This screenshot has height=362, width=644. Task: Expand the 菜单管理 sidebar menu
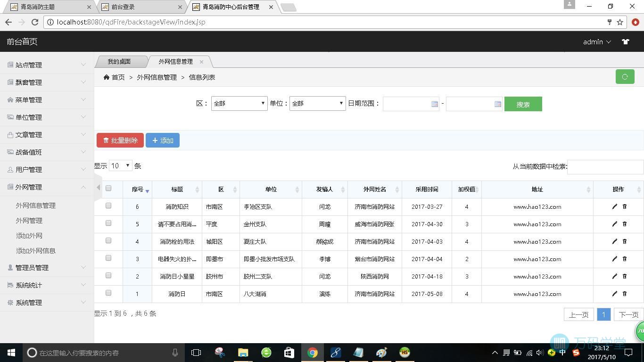tap(47, 100)
